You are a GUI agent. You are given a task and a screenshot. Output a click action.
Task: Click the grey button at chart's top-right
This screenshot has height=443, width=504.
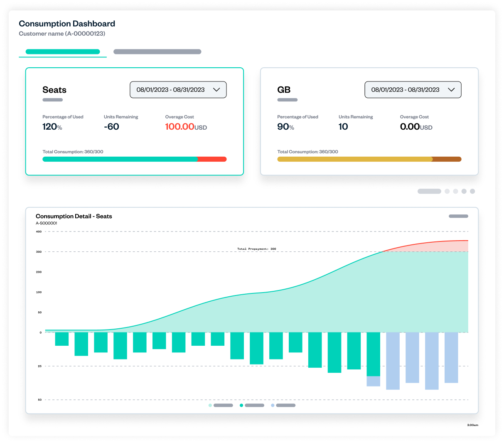tap(458, 216)
